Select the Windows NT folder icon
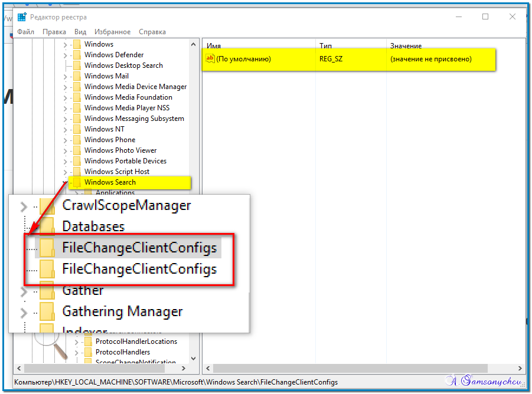The image size is (532, 394). (77, 129)
